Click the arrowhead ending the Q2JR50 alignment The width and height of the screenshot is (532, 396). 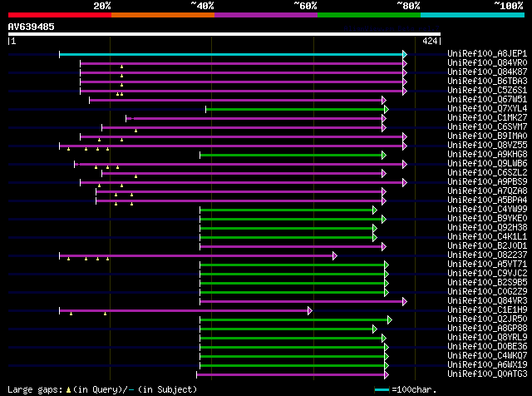(x=390, y=320)
